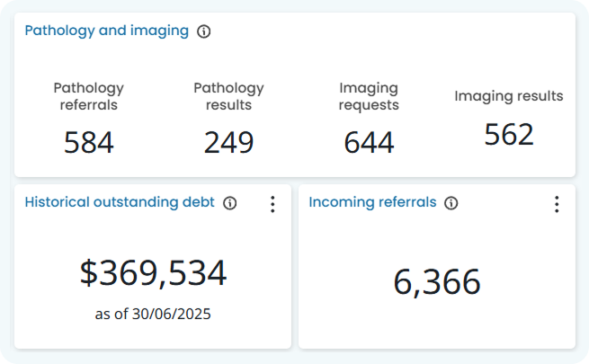Click the 'as of 30/06/2025' date text
Screen dimensions: 589x364
[x=153, y=314]
